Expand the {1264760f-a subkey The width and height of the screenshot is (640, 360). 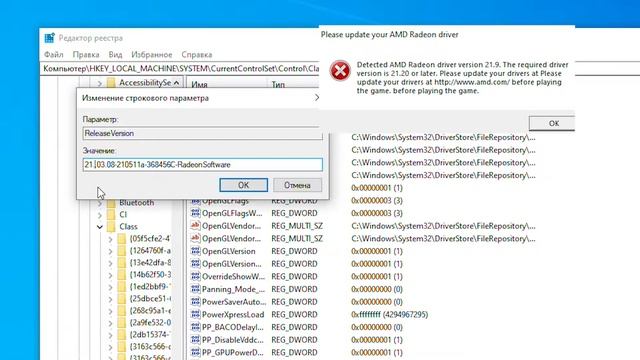111,251
